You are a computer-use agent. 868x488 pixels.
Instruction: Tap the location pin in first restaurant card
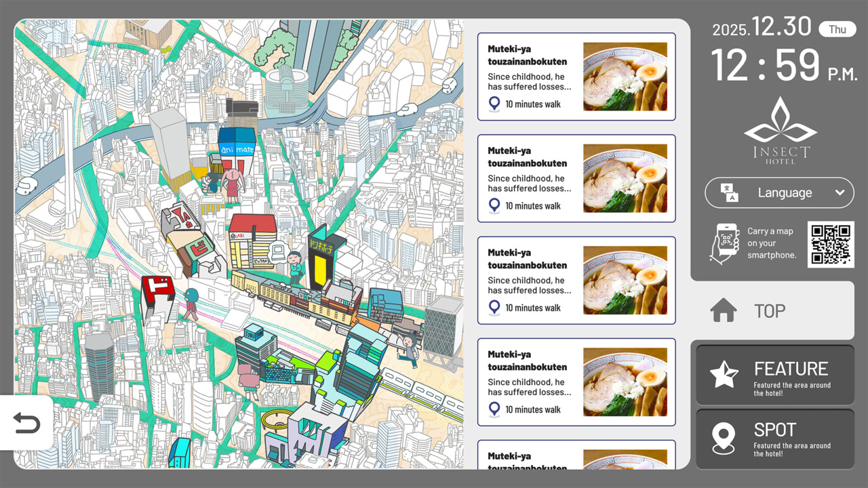[494, 104]
